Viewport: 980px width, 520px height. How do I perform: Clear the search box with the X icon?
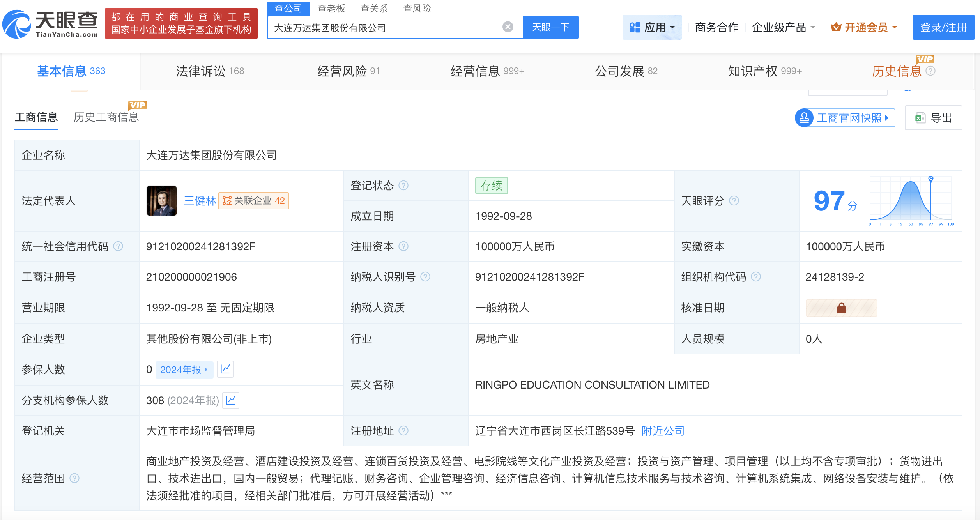tap(507, 26)
